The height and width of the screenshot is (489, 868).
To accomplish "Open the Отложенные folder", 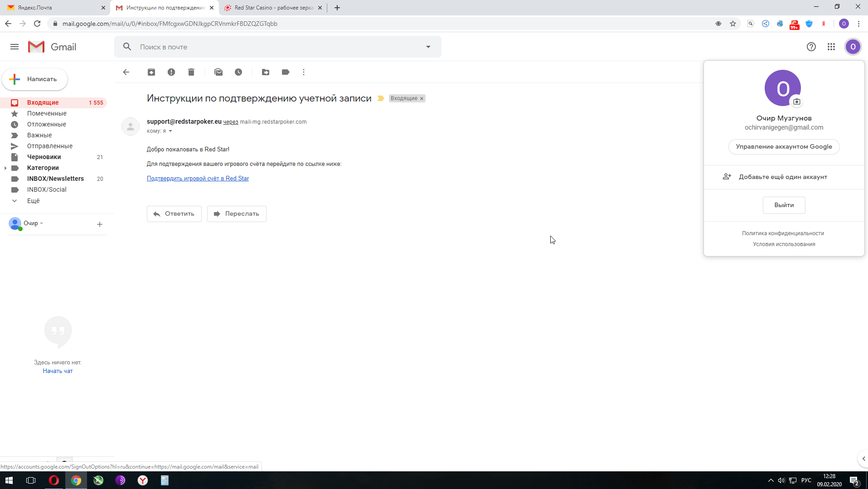I will 53,124.
